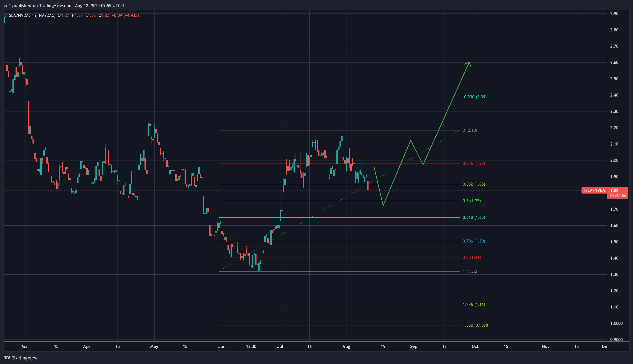
Task: Click 1.10 on the price axis
Action: tap(614, 307)
